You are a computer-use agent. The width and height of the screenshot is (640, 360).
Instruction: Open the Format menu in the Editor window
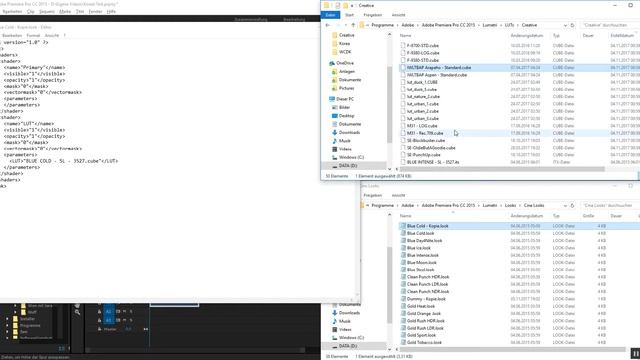tap(33, 36)
